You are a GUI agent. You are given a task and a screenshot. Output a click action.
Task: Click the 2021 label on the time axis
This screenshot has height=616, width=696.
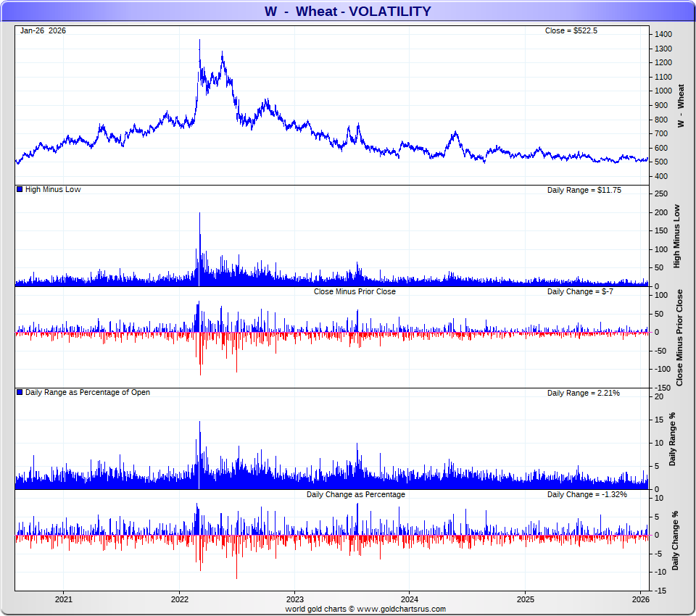(x=64, y=599)
